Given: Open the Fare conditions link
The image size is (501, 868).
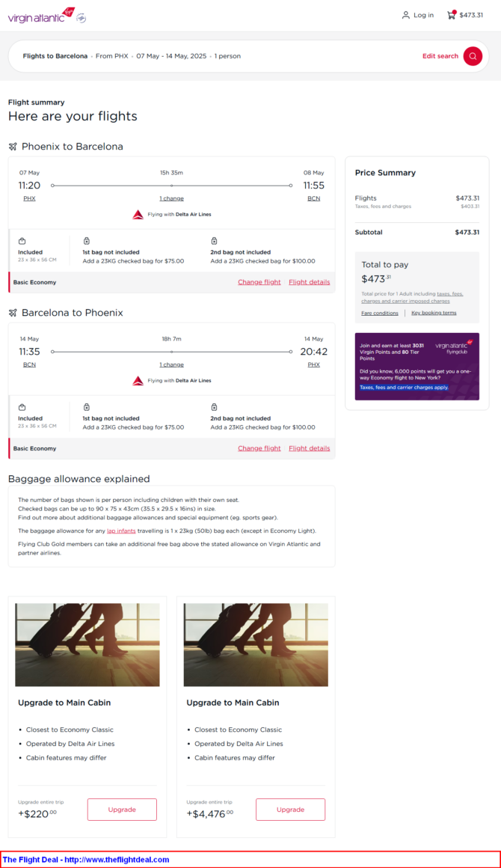Looking at the screenshot, I should (x=379, y=313).
